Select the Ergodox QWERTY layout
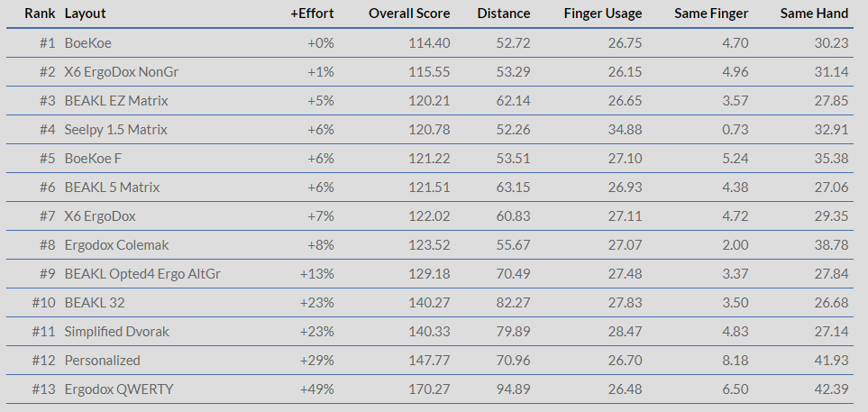Screen dimensions: 868x412 pyautogui.click(x=118, y=389)
